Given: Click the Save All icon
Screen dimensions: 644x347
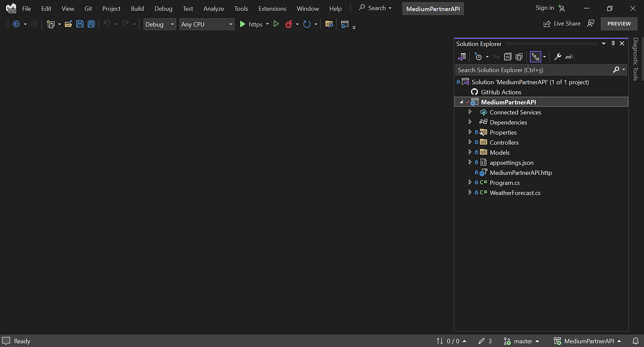Looking at the screenshot, I should point(91,24).
